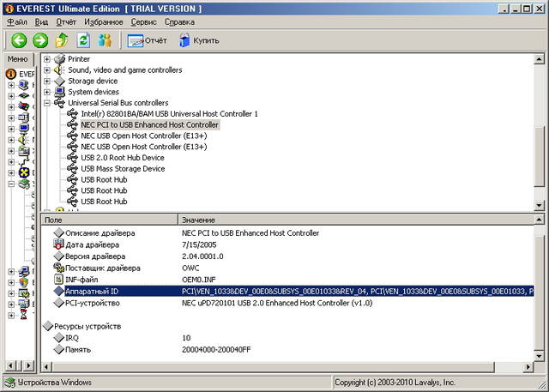Select the Аппаратный ID row
This screenshot has height=392, width=549.
[287, 291]
